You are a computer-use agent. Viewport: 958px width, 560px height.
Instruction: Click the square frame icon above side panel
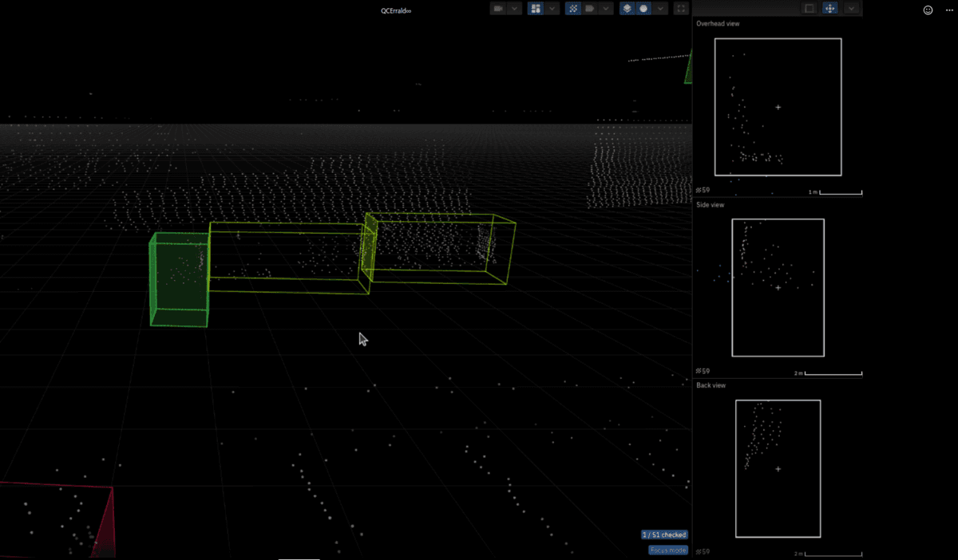coord(810,9)
